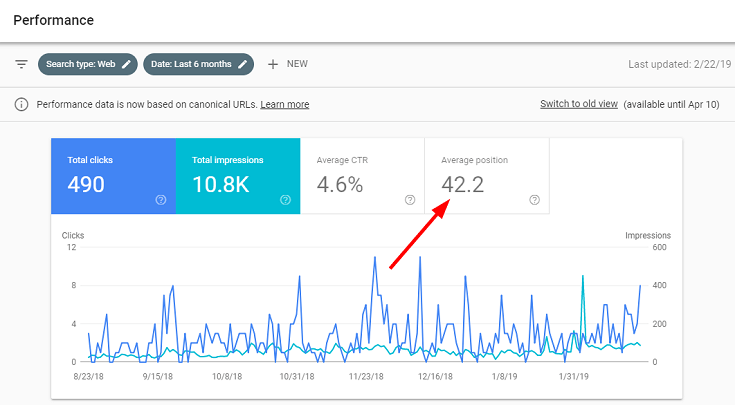735x405 pixels.
Task: Click the Performance page heading
Action: pos(55,20)
